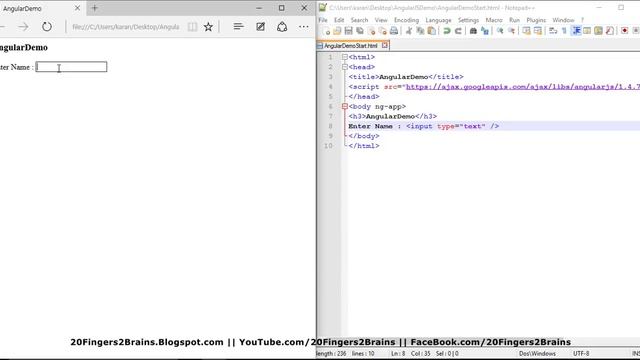Save the file using the floppy icon
This screenshot has width=640, height=360.
[x=349, y=31]
